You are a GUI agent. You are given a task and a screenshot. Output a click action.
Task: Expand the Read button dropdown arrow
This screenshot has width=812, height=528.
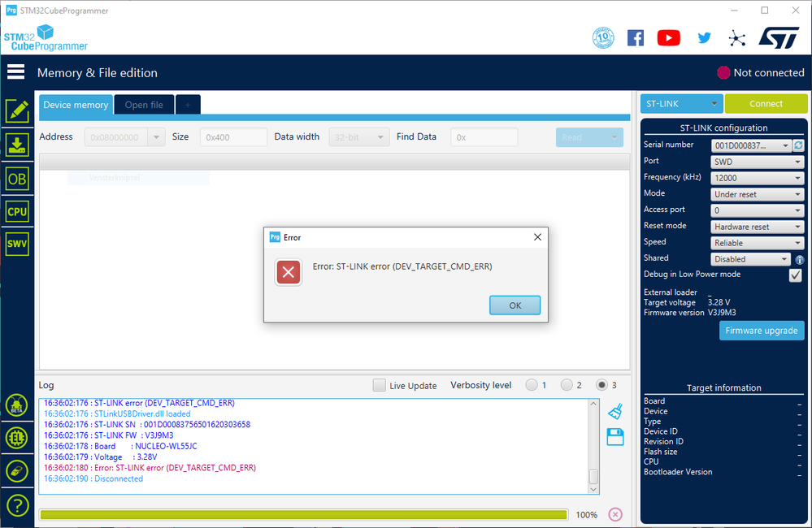[614, 137]
